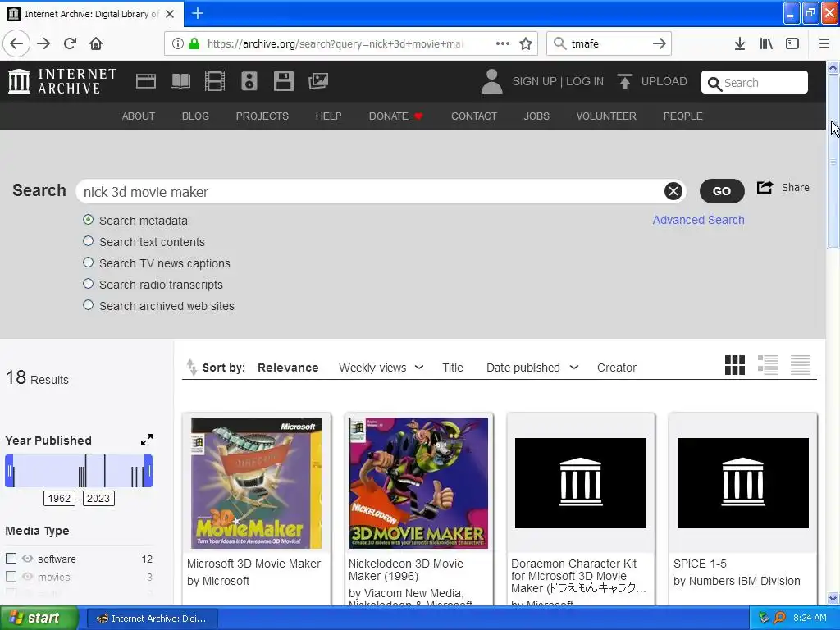Click the GO search button
The image size is (840, 630).
click(722, 191)
